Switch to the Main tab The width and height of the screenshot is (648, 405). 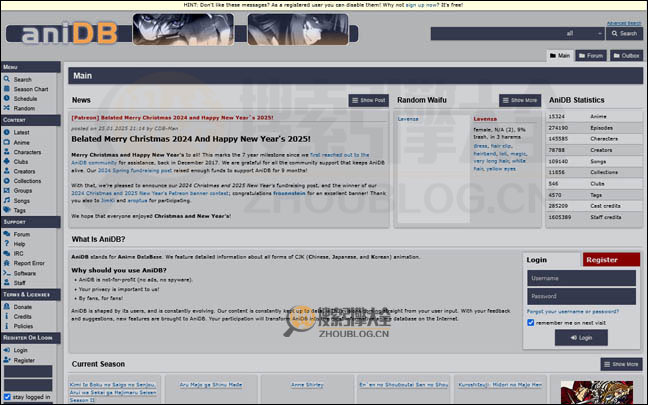(560, 55)
